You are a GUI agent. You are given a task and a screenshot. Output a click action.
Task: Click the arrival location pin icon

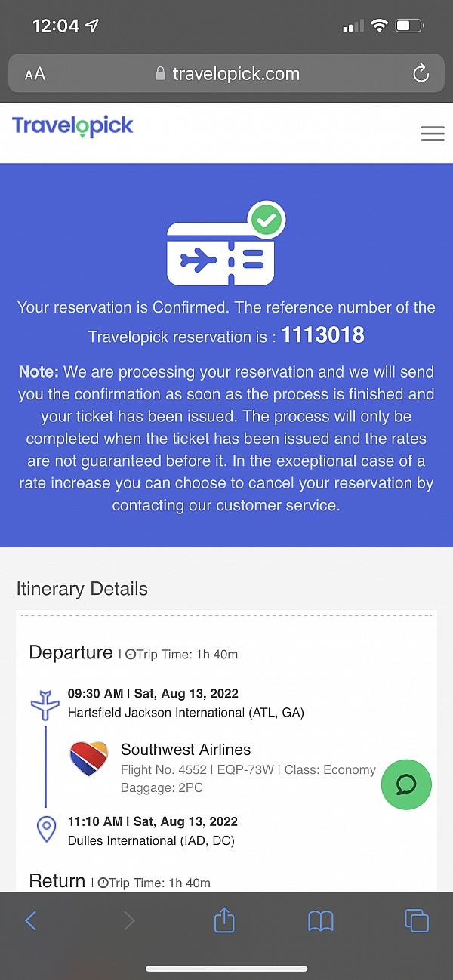coord(45,829)
